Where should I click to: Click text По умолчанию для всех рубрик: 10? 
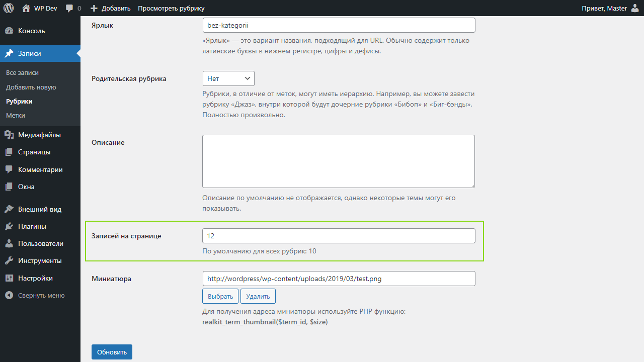click(259, 251)
